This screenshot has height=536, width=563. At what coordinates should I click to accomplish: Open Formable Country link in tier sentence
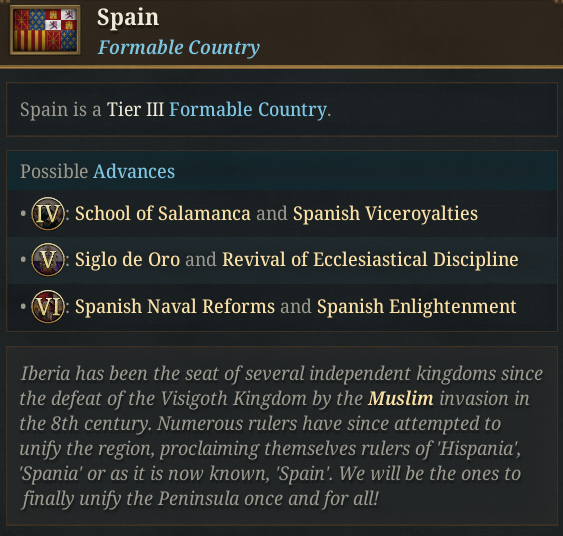(248, 109)
